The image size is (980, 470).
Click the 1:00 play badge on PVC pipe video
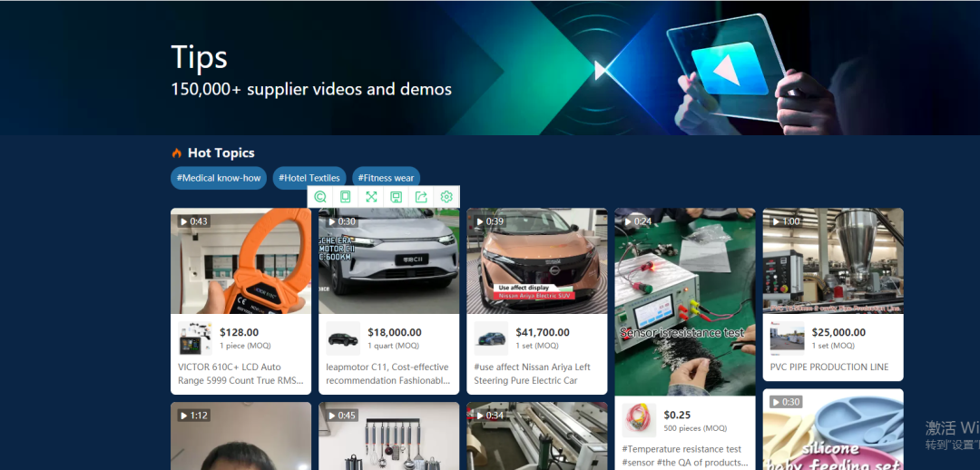point(786,221)
